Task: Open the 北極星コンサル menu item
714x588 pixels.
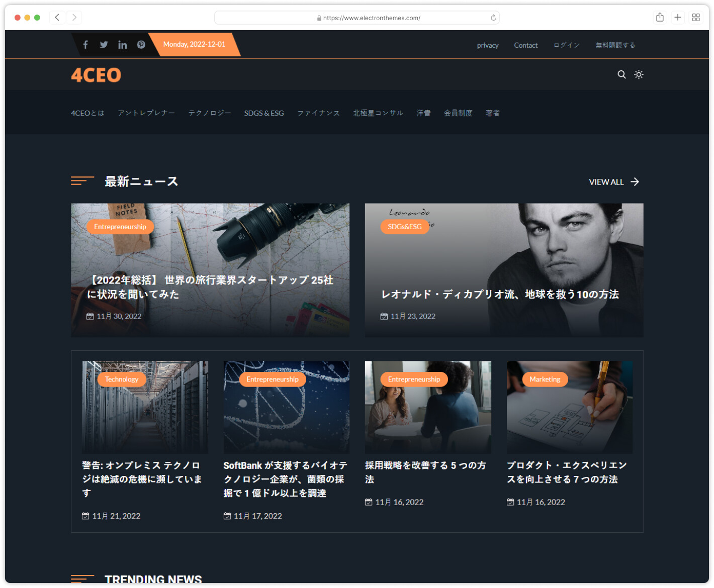Action: point(378,113)
